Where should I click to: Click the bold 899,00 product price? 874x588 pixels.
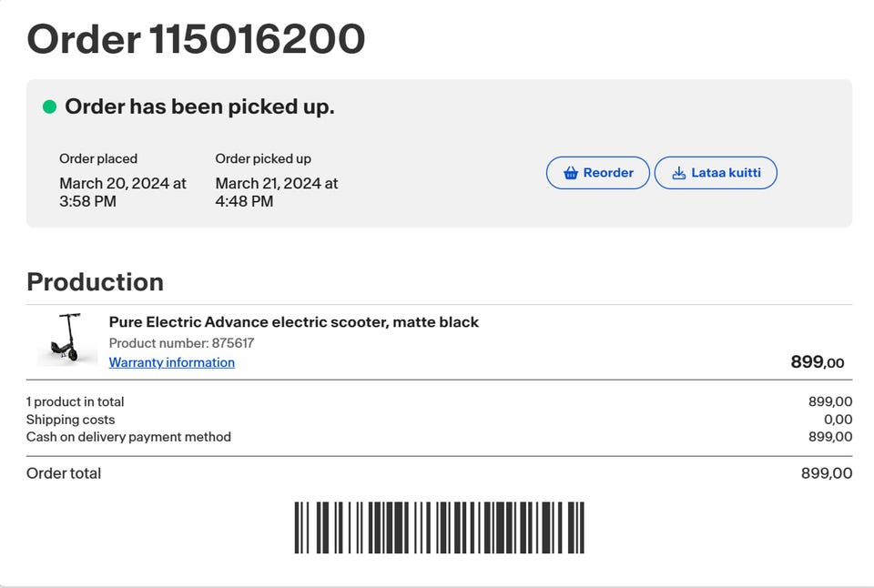(x=817, y=362)
